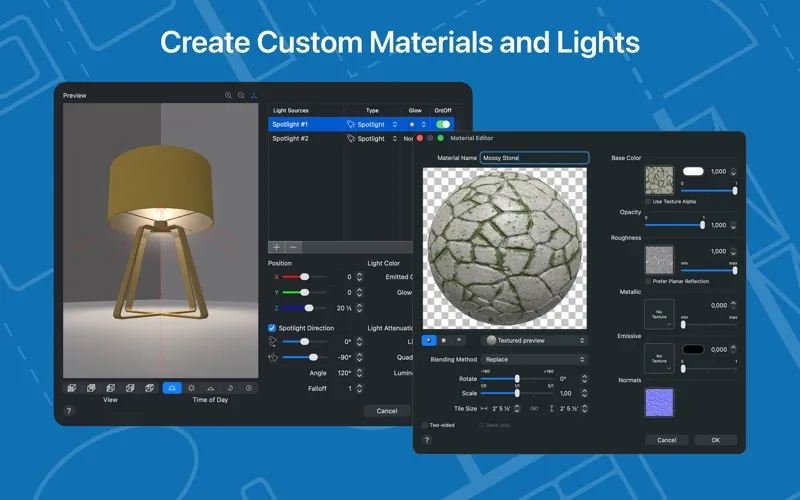
Task: Adjust the blue Z position slider
Action: click(x=304, y=308)
